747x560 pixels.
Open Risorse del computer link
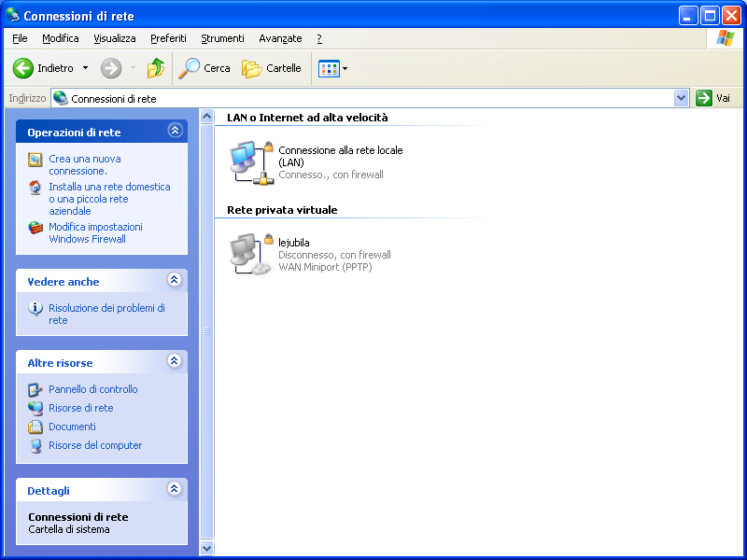(95, 445)
